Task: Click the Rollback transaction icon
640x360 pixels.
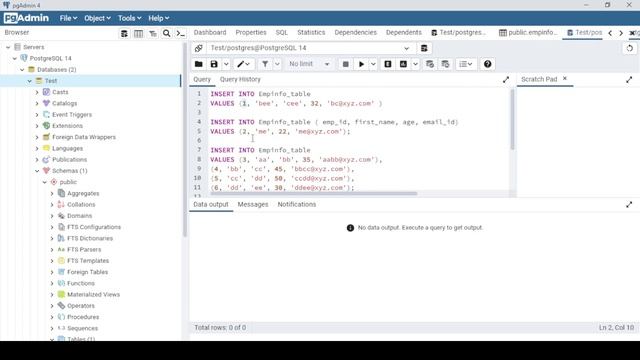Action: pyautogui.click(x=445, y=64)
